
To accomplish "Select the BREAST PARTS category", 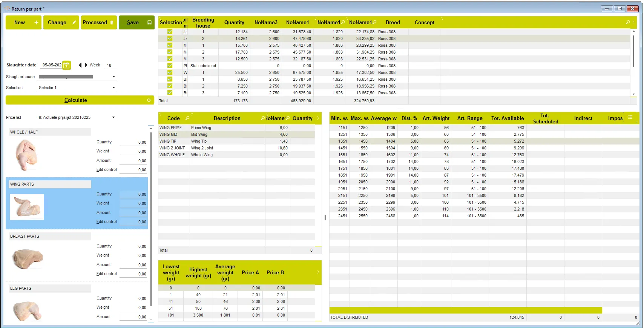I will (x=50, y=236).
